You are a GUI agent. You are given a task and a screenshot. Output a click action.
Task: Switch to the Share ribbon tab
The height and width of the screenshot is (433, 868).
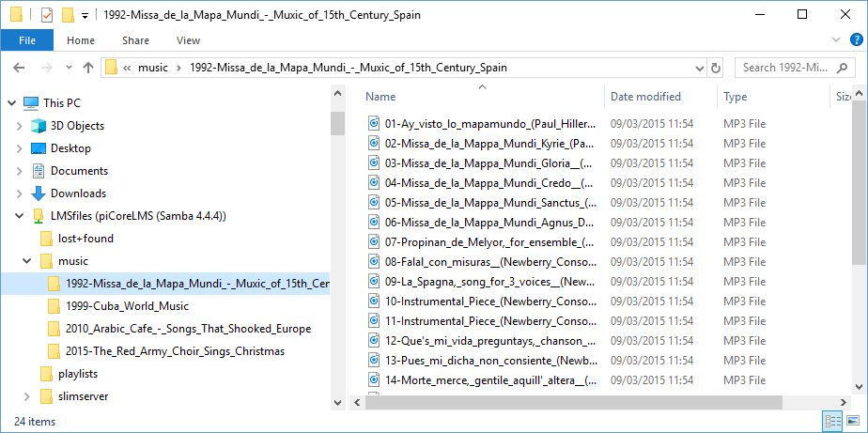135,40
